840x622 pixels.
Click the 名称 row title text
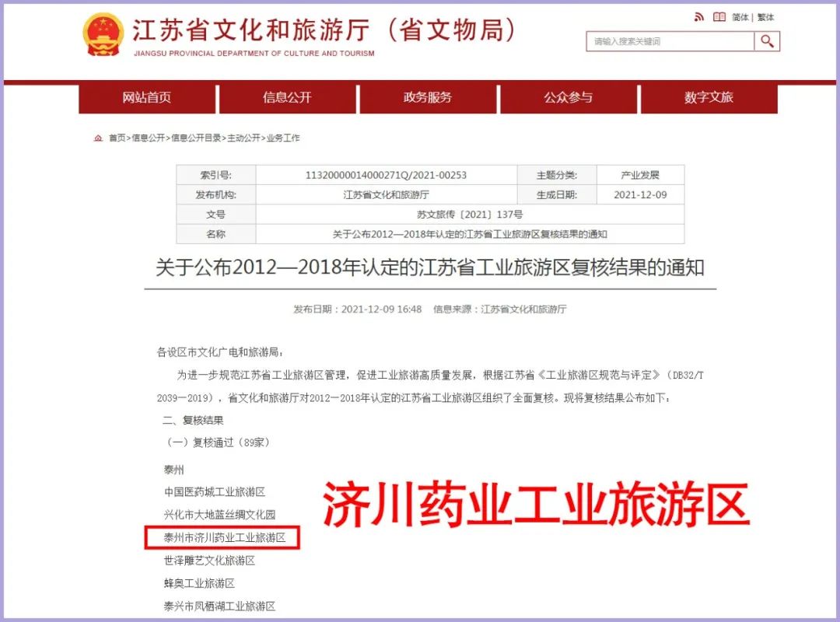point(470,234)
